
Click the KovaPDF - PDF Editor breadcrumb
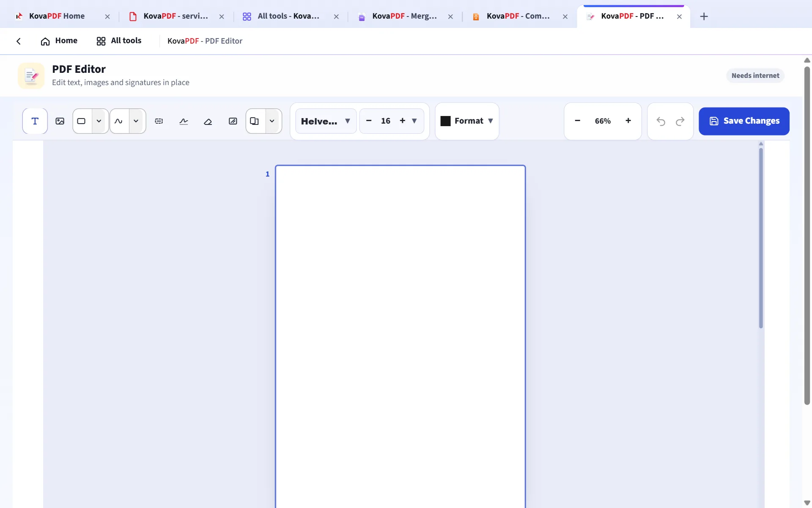(205, 41)
